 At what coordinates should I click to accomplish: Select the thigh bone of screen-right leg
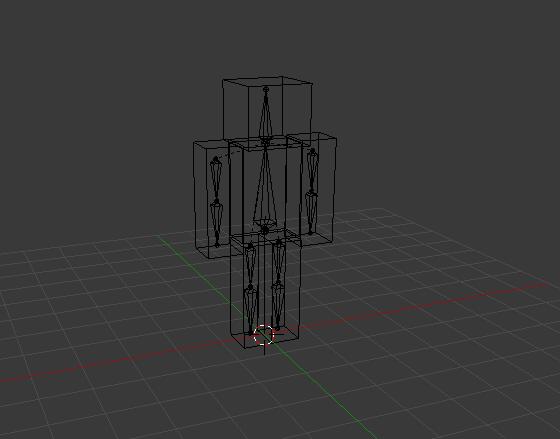click(x=278, y=262)
